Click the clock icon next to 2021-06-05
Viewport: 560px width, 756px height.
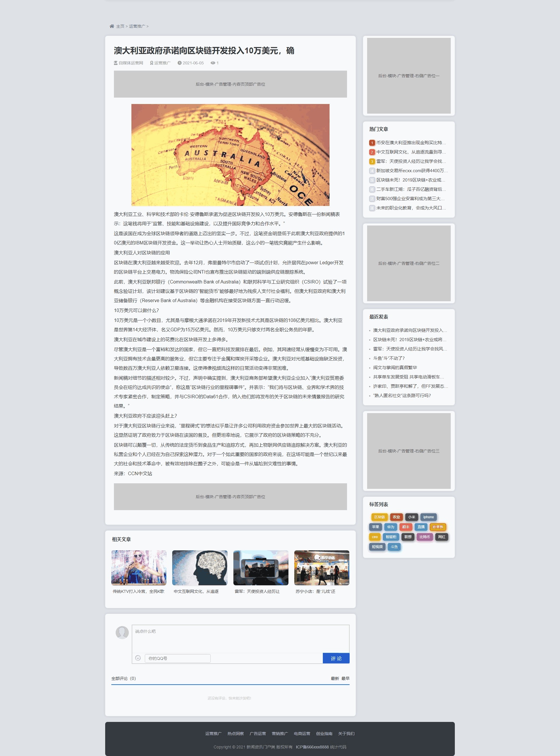pyautogui.click(x=179, y=63)
